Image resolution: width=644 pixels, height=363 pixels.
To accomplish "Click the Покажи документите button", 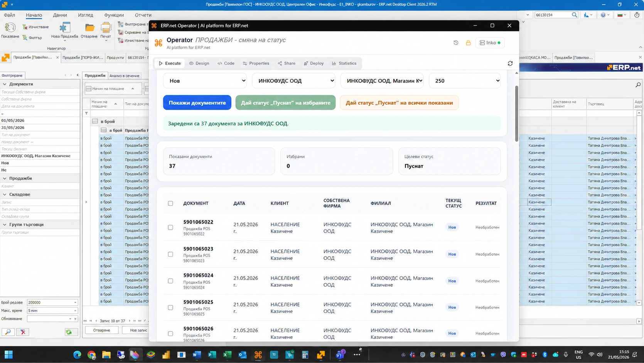I will click(x=197, y=103).
